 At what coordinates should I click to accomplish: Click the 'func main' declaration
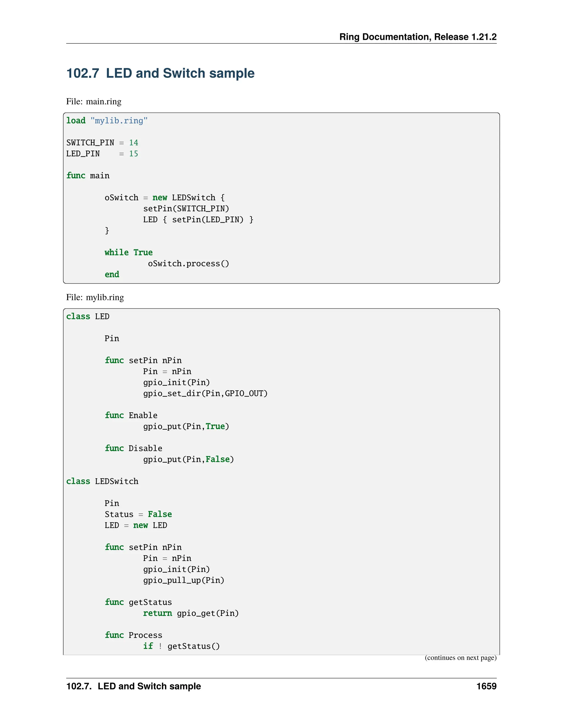[x=88, y=175]
